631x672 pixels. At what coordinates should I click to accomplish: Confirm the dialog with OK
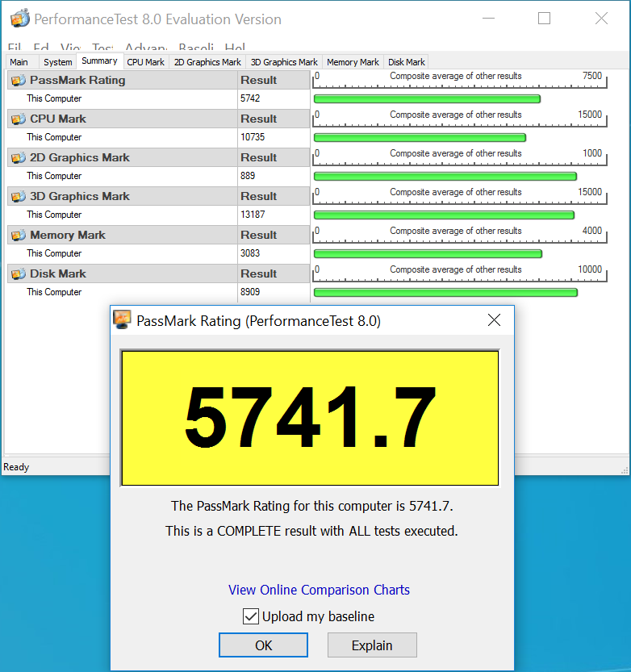point(263,645)
